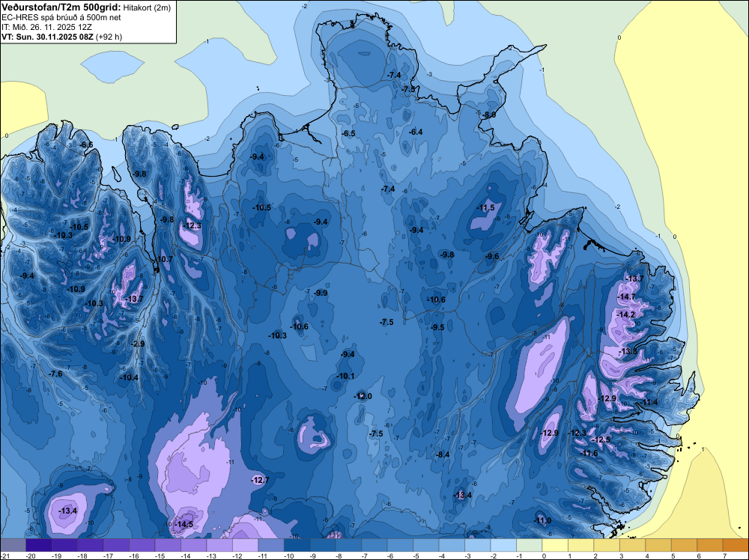Click the -14.2 temperature value

pyautogui.click(x=625, y=314)
